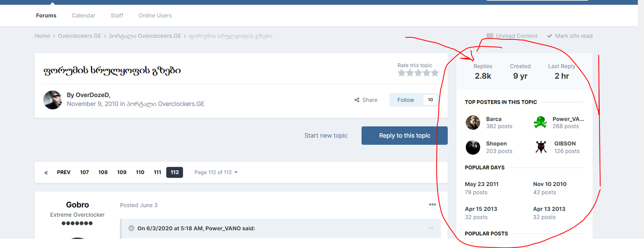Open Power_VANO skull avatar in top posters
The image size is (644, 248).
coord(541,123)
